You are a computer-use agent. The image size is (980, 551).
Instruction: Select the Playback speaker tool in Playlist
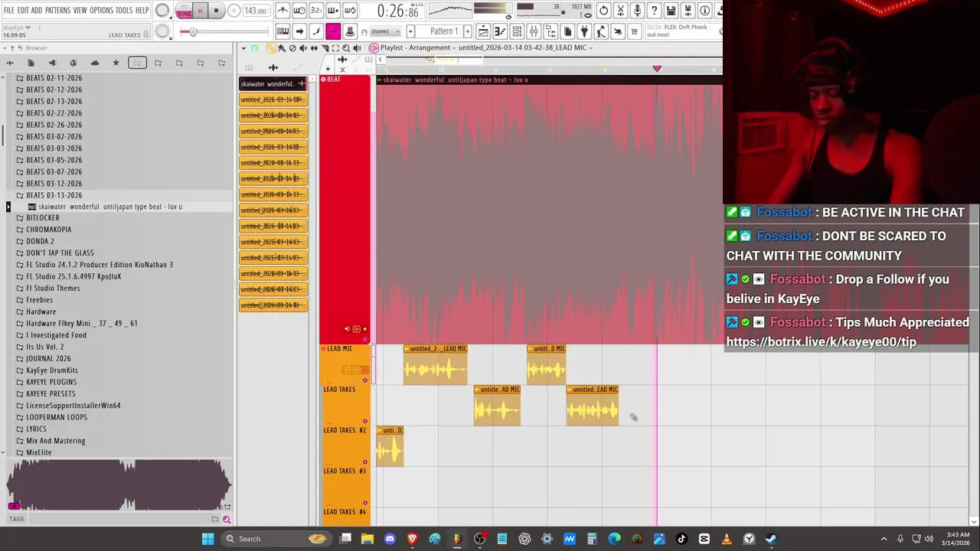tap(357, 47)
